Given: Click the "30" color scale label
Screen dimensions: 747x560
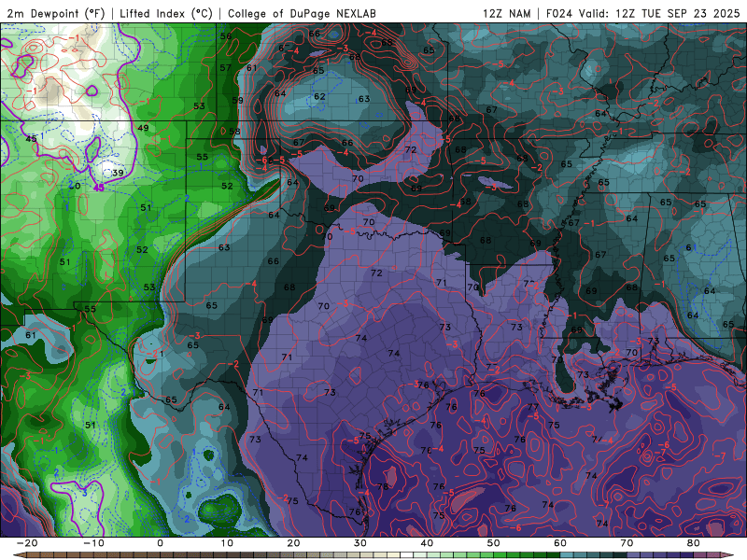Looking at the screenshot, I should 360,543.
